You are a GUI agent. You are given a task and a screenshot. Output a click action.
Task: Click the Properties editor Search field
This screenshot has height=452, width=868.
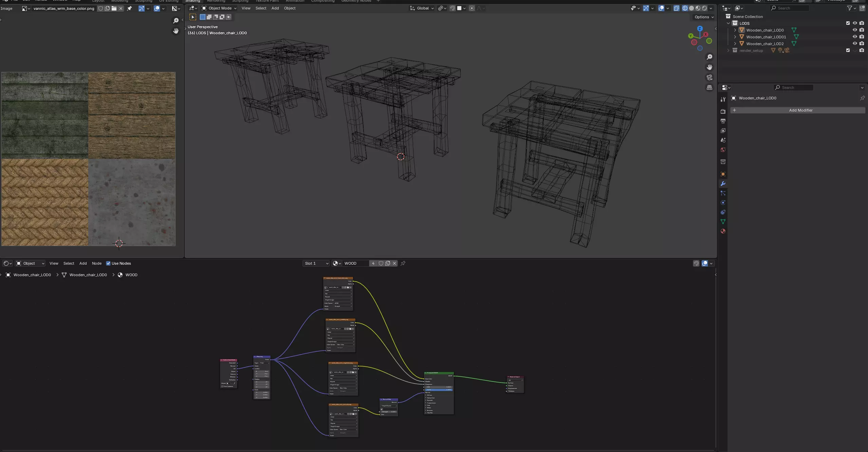[x=793, y=88]
